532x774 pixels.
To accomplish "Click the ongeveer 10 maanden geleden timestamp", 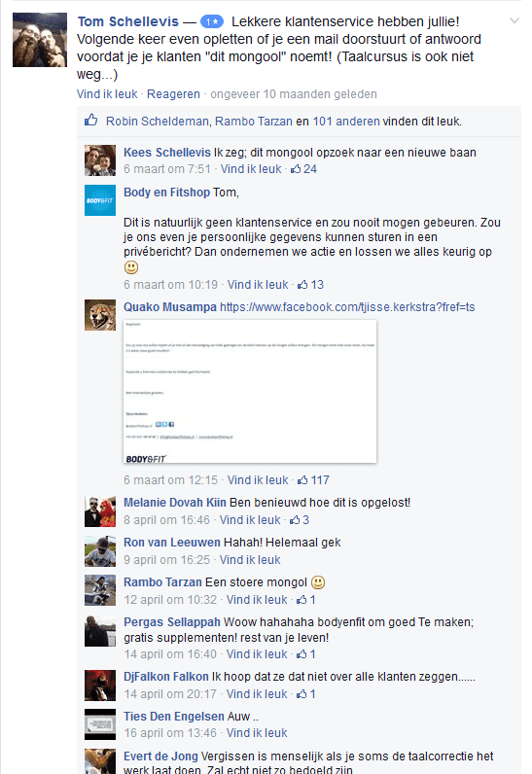I will pos(294,93).
